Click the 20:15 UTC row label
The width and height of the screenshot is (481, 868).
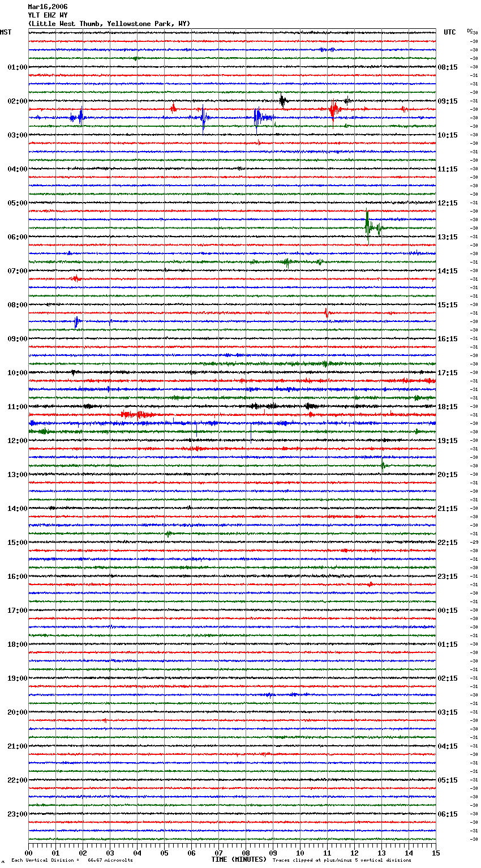coord(448,475)
